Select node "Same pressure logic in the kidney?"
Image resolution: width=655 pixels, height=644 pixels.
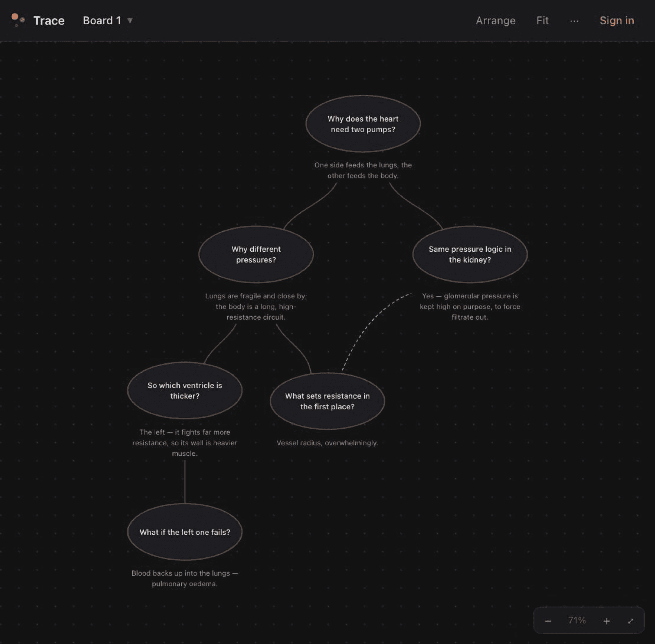click(x=470, y=254)
